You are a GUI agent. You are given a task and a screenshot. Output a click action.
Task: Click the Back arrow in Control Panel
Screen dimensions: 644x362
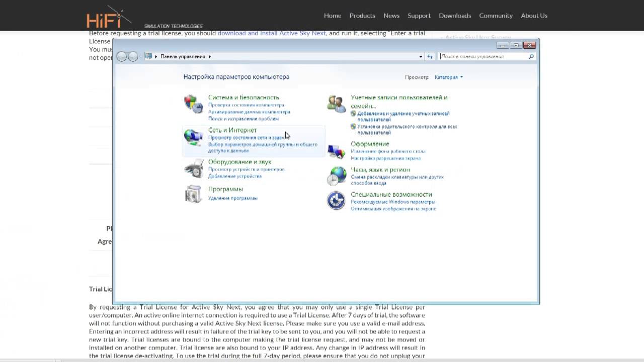coord(122,57)
